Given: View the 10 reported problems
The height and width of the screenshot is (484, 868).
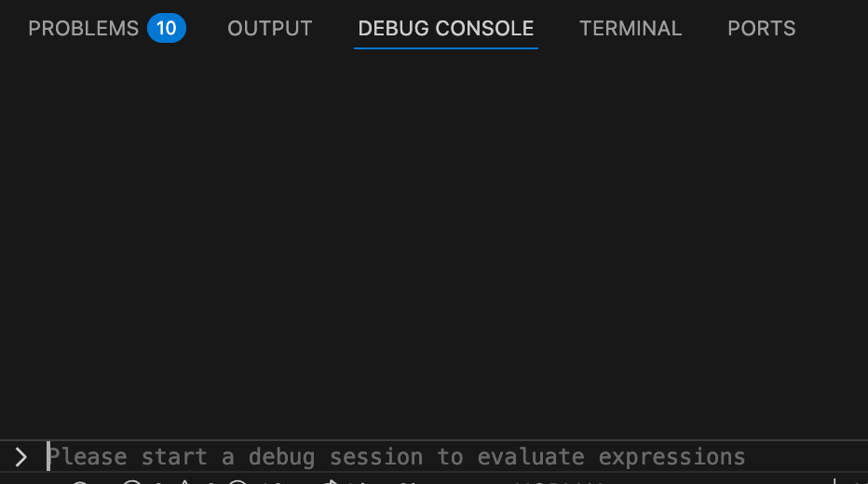Looking at the screenshot, I should 84,28.
